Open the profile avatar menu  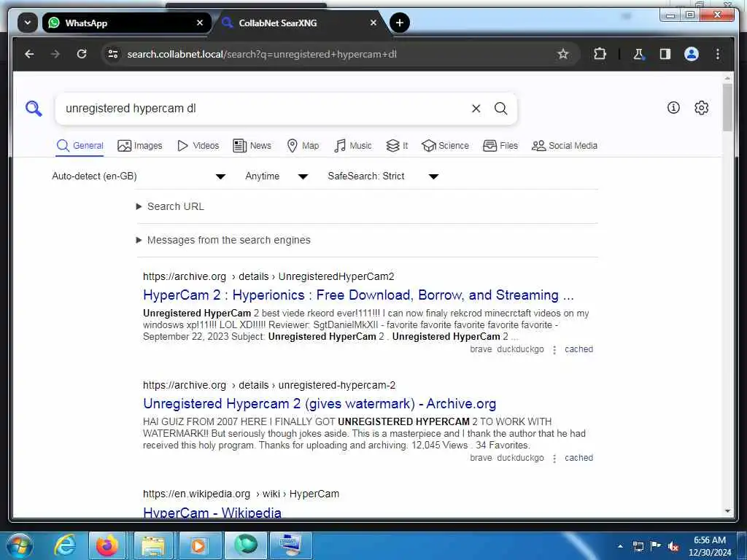tap(692, 54)
